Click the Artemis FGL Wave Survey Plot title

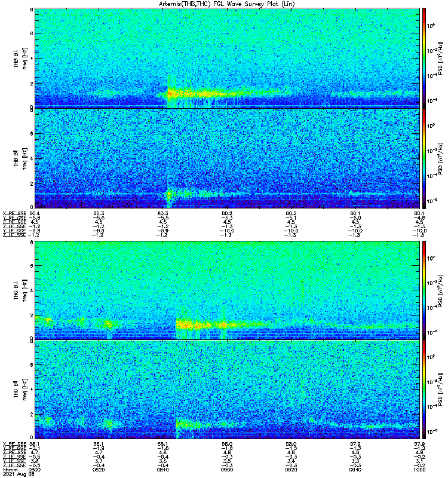pyautogui.click(x=227, y=4)
